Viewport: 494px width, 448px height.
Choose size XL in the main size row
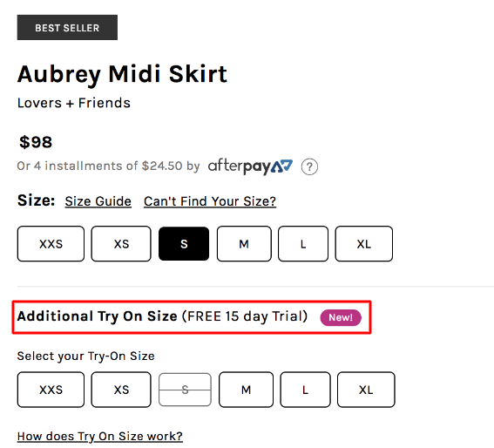click(364, 244)
